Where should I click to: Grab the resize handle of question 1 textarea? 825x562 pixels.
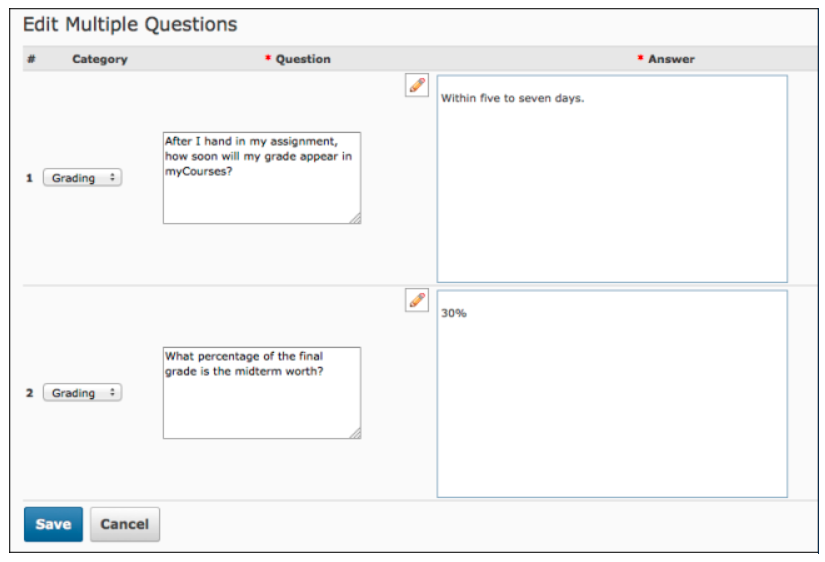(355, 218)
